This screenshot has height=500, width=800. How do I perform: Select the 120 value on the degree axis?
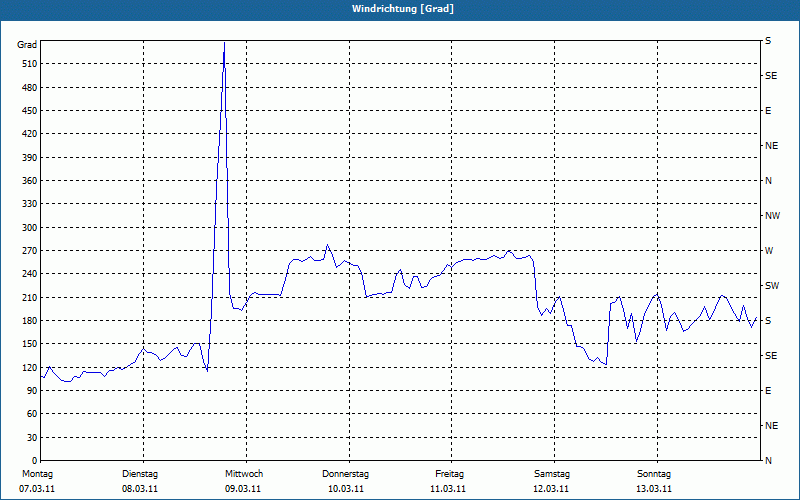(x=30, y=367)
